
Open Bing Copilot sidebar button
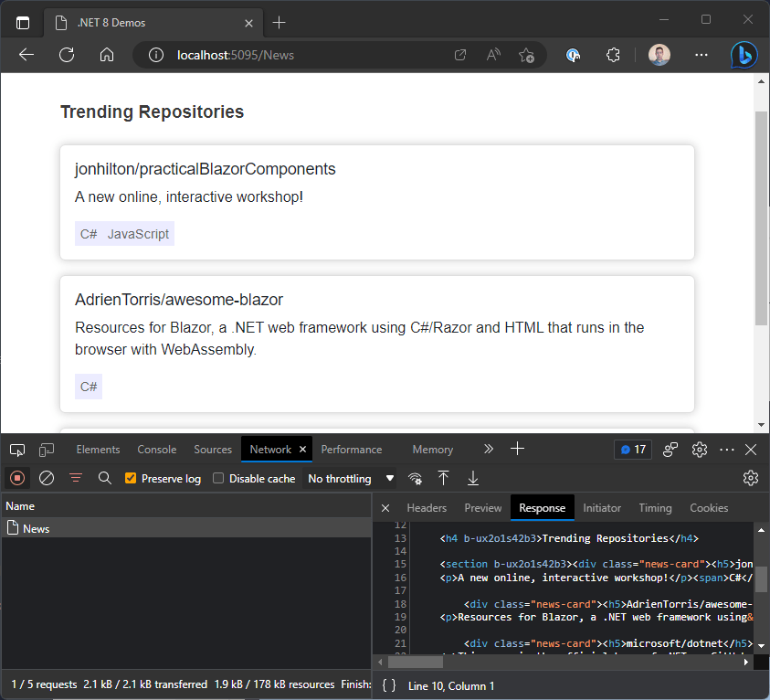744,55
